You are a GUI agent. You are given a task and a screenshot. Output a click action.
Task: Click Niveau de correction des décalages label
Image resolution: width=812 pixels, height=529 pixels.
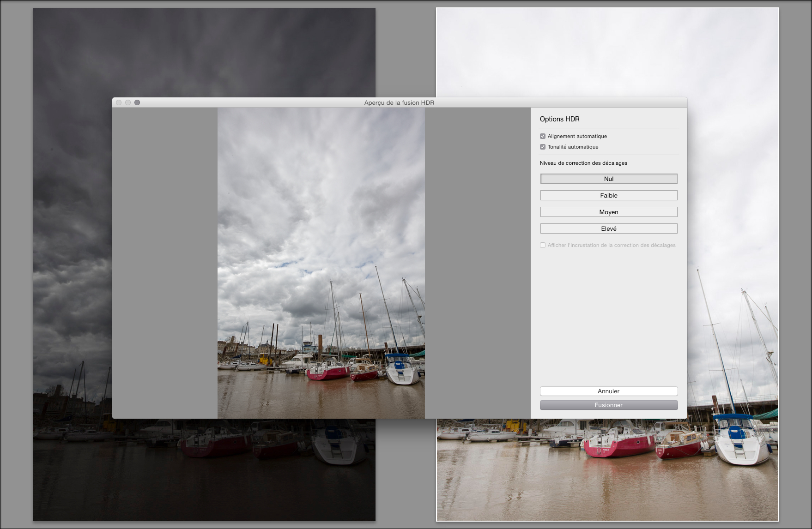point(583,163)
